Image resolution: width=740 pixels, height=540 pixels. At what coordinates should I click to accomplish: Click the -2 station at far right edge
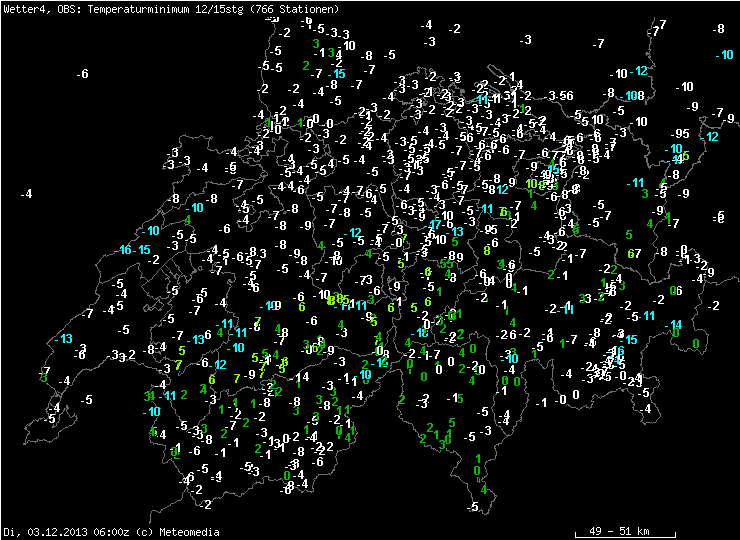pos(714,306)
